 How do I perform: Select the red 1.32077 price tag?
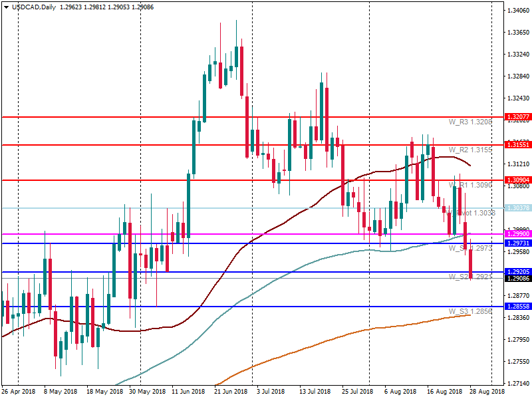coord(517,117)
